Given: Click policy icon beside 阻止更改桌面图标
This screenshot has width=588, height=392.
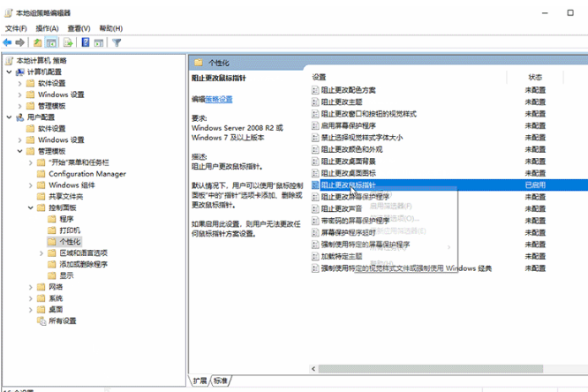Looking at the screenshot, I should click(315, 173).
